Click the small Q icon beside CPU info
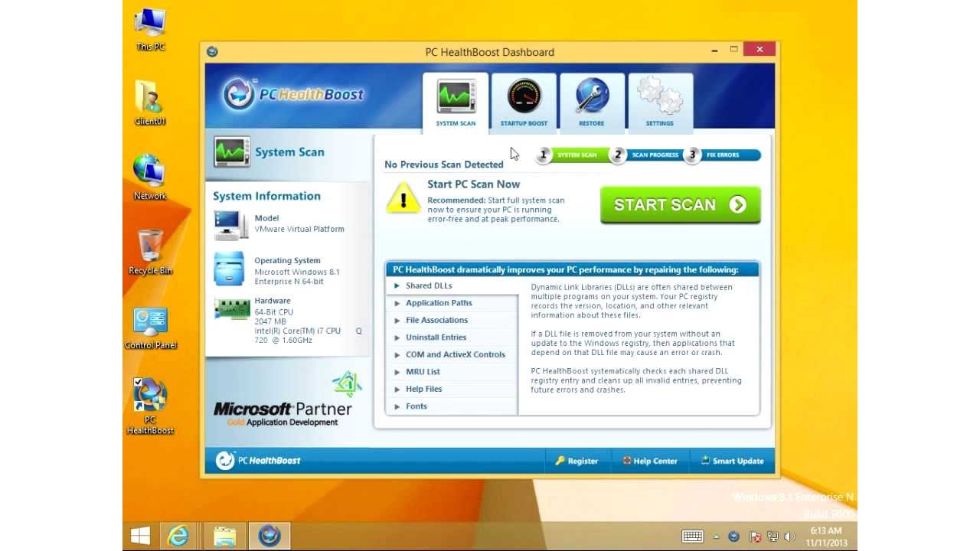 point(358,331)
